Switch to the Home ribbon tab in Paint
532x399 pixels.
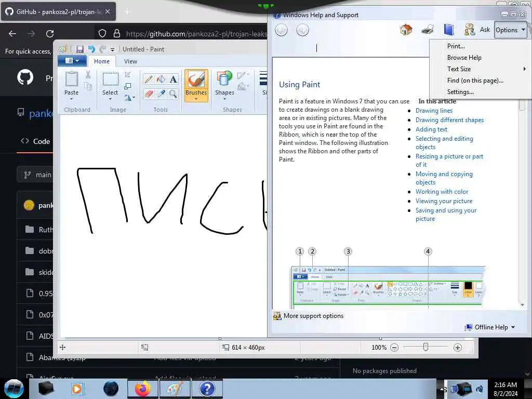point(102,61)
